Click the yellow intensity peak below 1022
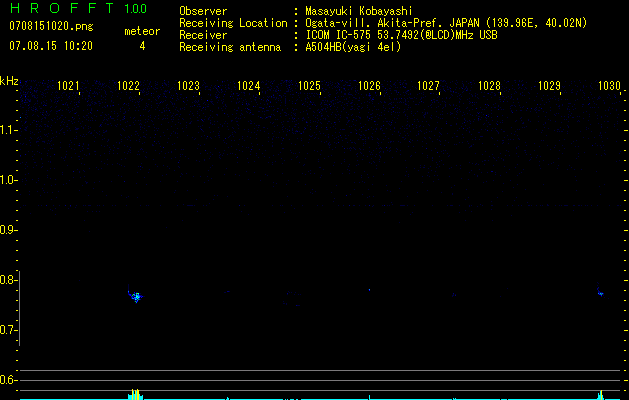 tap(136, 394)
